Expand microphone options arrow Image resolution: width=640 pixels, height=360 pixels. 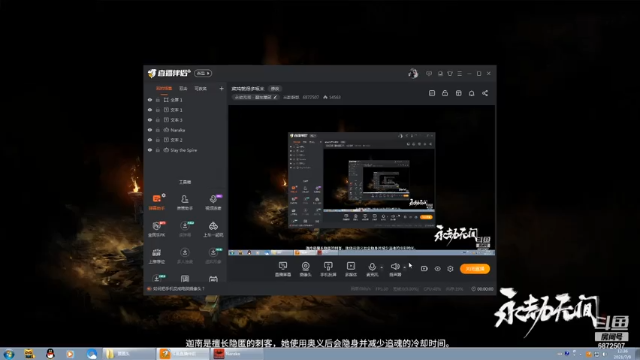[x=382, y=268]
